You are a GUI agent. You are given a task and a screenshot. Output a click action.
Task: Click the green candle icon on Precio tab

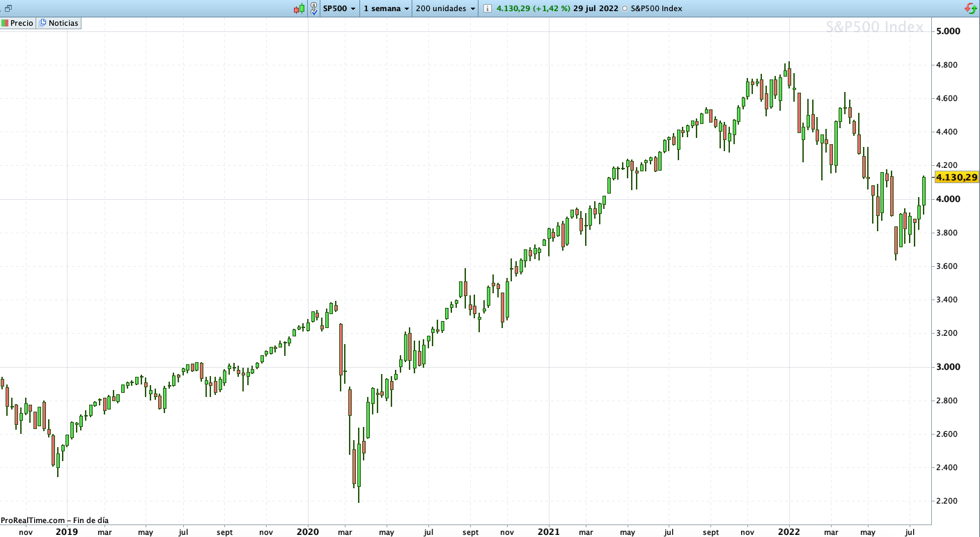click(6, 22)
